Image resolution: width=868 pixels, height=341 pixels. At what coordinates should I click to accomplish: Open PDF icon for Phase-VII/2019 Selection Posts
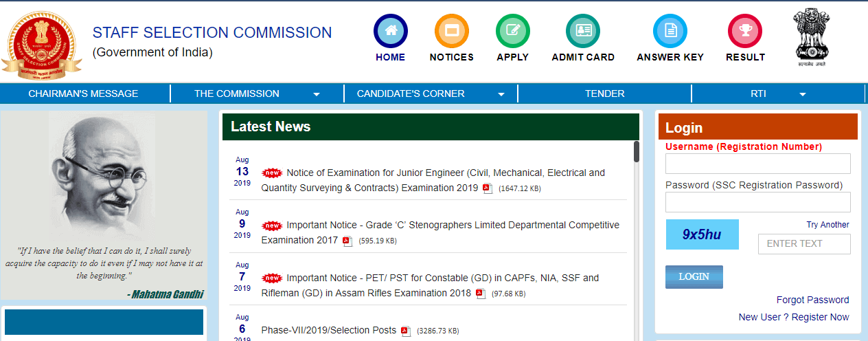(406, 331)
